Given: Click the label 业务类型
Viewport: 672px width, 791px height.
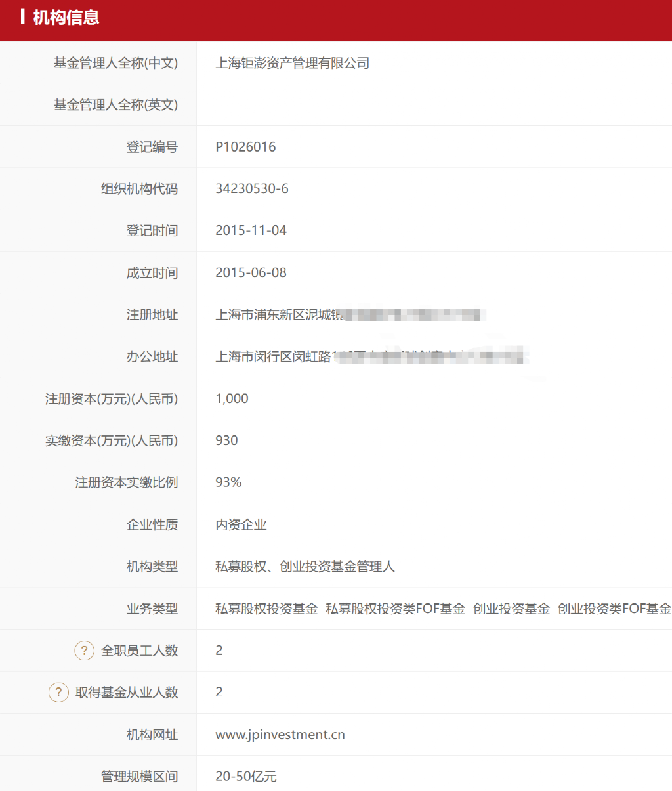Looking at the screenshot, I should (x=152, y=609).
